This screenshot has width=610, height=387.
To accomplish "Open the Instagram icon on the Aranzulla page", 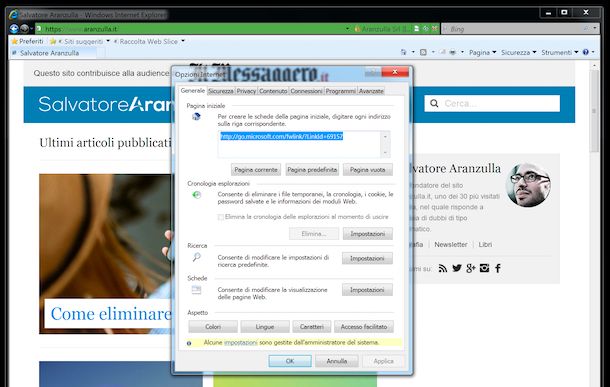I will click(x=484, y=268).
